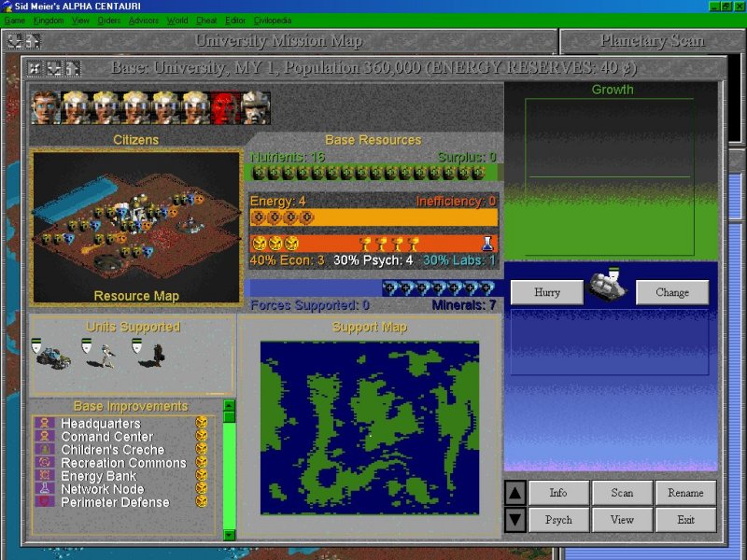747x560 pixels.
Task: Select the red drone citizen portrait
Action: coord(225,108)
